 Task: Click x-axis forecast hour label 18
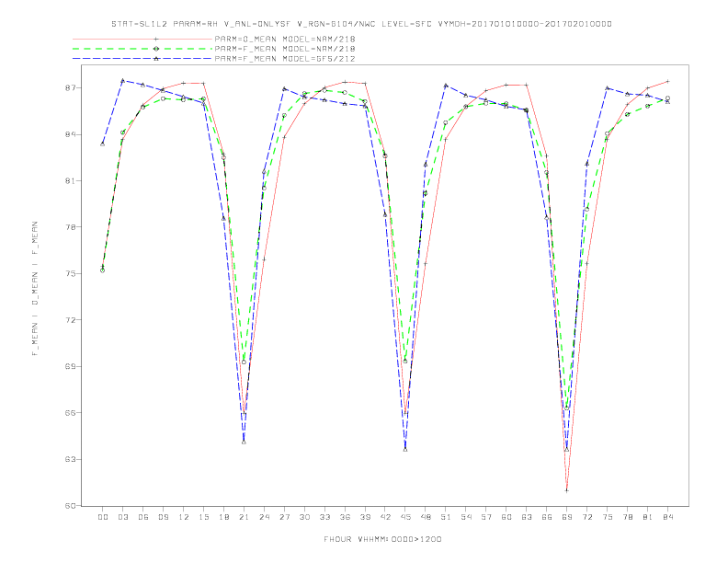pyautogui.click(x=223, y=517)
